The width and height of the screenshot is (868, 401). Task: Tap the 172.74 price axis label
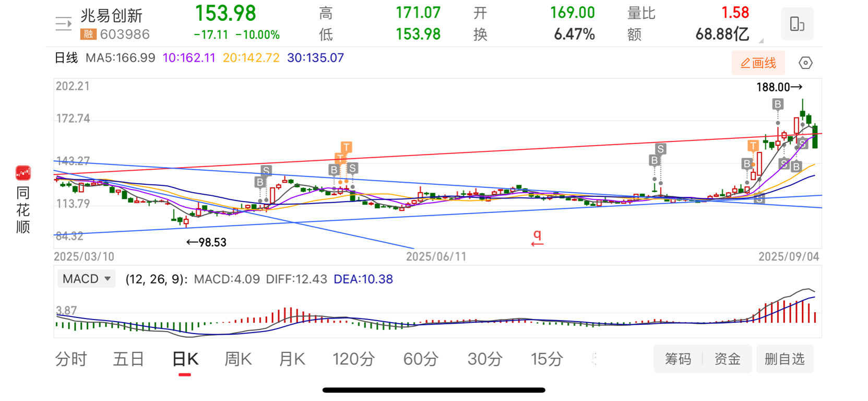[73, 119]
